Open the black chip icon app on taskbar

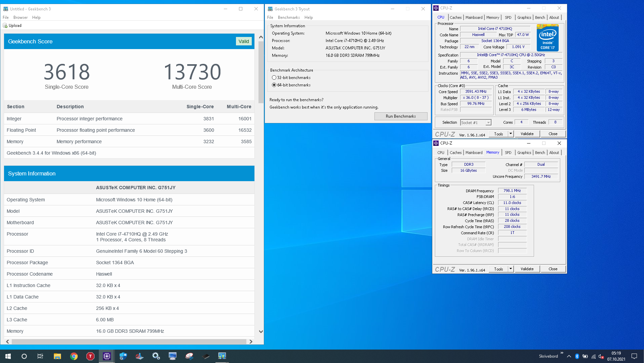pyautogui.click(x=206, y=356)
